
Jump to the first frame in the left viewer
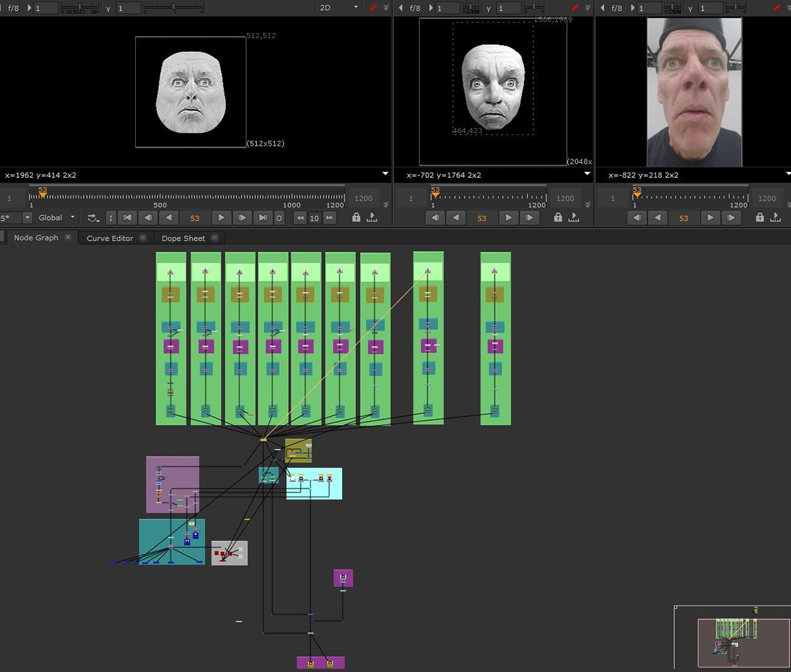[127, 217]
